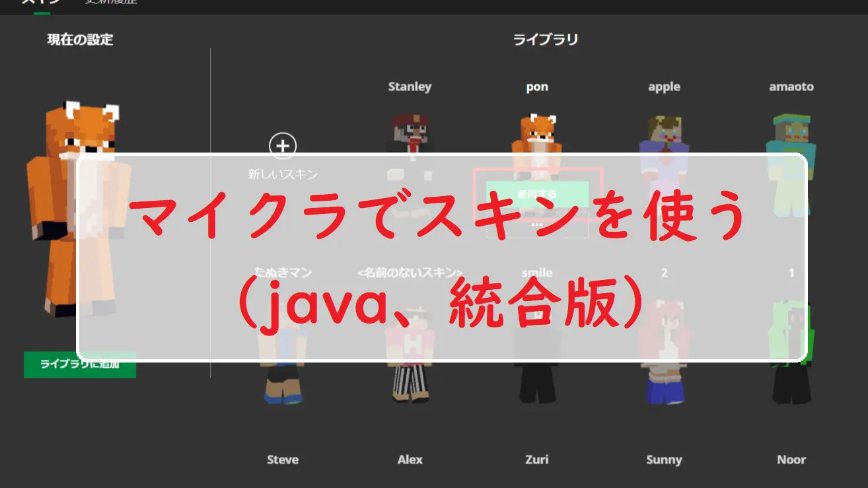Click the ライブラリに追加 button

(x=80, y=365)
